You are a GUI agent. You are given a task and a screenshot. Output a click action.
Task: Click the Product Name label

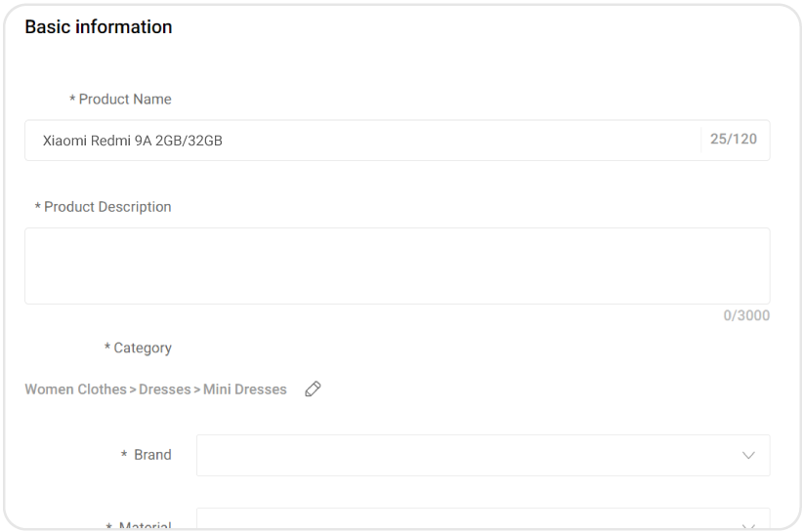[125, 100]
